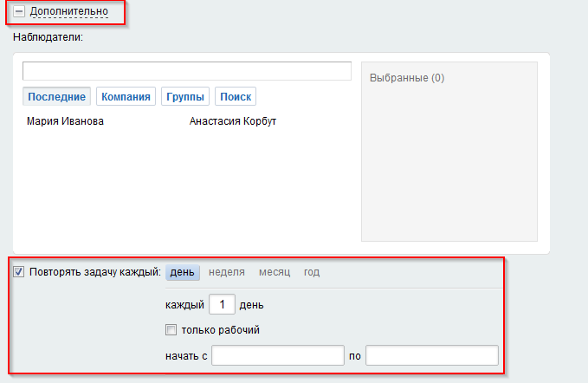Click the Дополнительно link
588x383 pixels.
coord(69,11)
